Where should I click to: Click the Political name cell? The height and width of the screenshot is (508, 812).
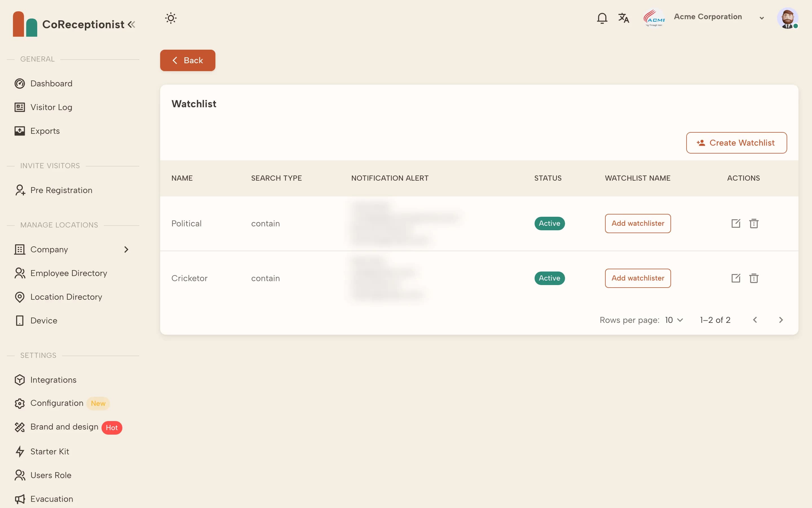click(186, 224)
